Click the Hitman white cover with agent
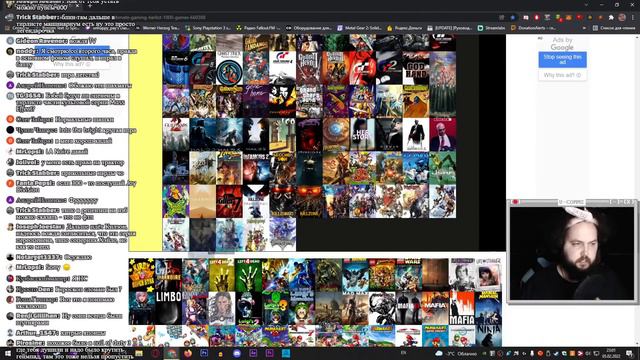Image resolution: width=640 pixels, height=360 pixels. coord(416,135)
